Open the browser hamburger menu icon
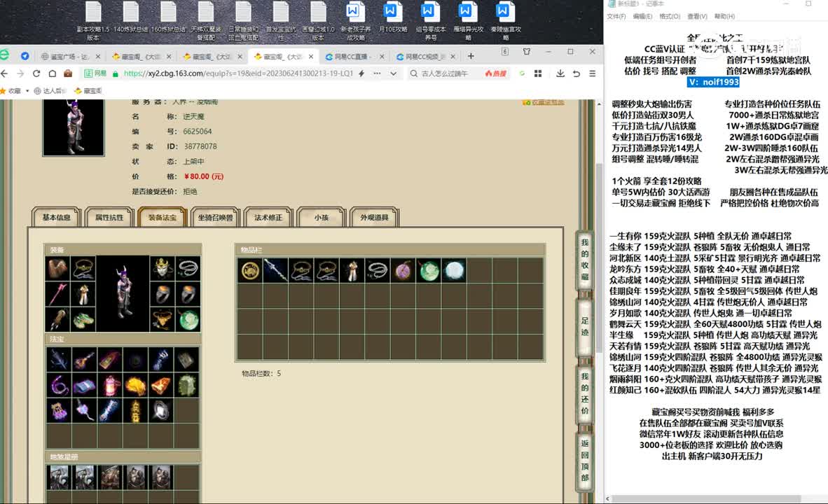Screen dimensions: 828x504 [x=593, y=73]
